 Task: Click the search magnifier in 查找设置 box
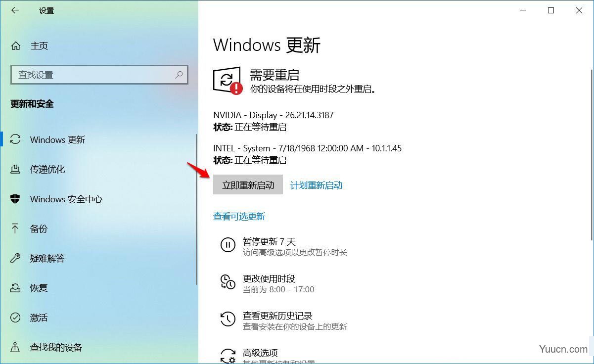(x=179, y=75)
